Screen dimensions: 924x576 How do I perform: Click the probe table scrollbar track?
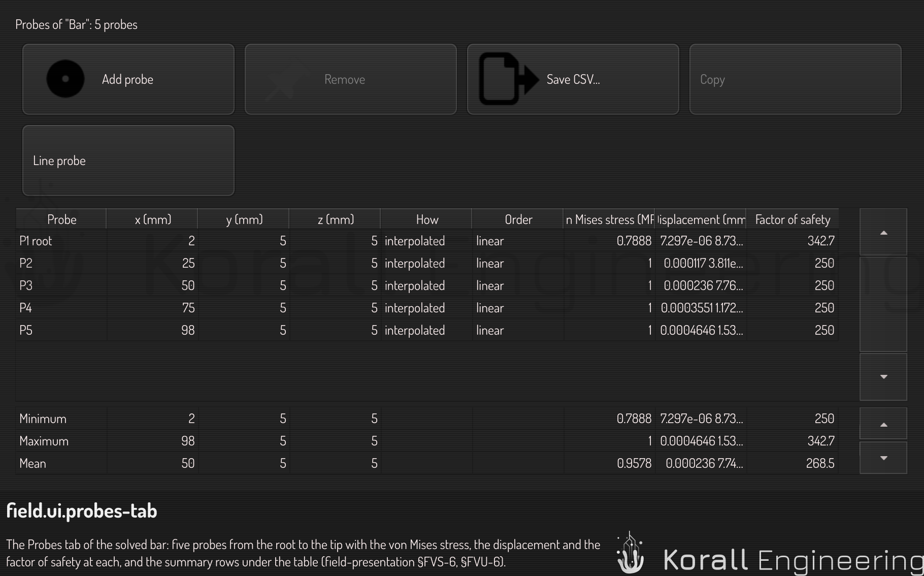(883, 304)
